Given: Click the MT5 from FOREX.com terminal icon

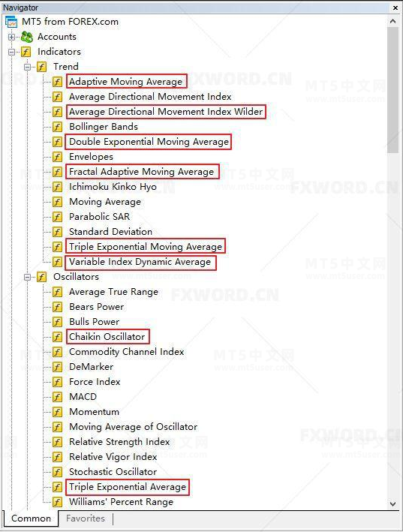Looking at the screenshot, I should point(11,22).
